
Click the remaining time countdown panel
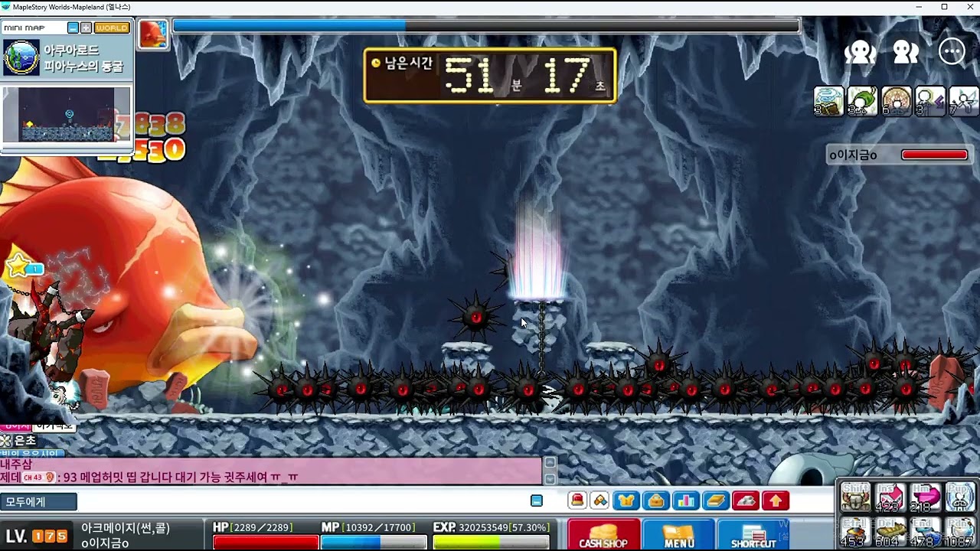(x=490, y=76)
